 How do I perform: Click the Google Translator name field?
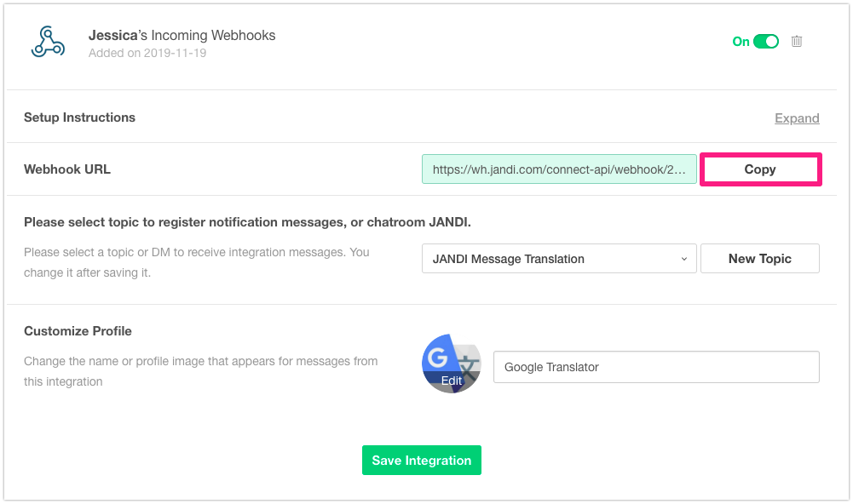point(656,367)
